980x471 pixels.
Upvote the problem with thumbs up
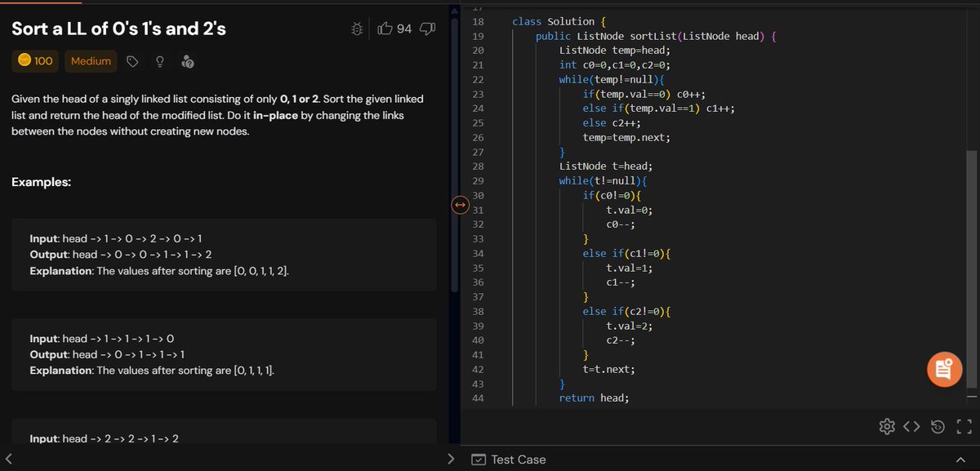tap(385, 29)
